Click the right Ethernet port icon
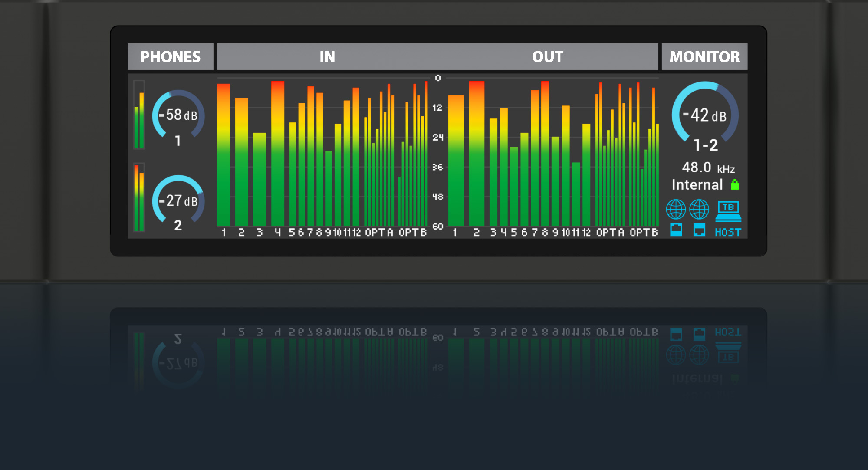The width and height of the screenshot is (868, 470). 699,230
